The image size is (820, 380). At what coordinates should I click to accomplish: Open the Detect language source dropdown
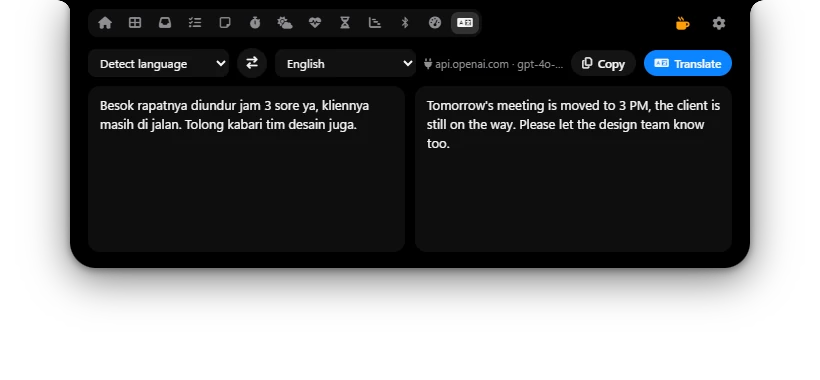(x=158, y=63)
